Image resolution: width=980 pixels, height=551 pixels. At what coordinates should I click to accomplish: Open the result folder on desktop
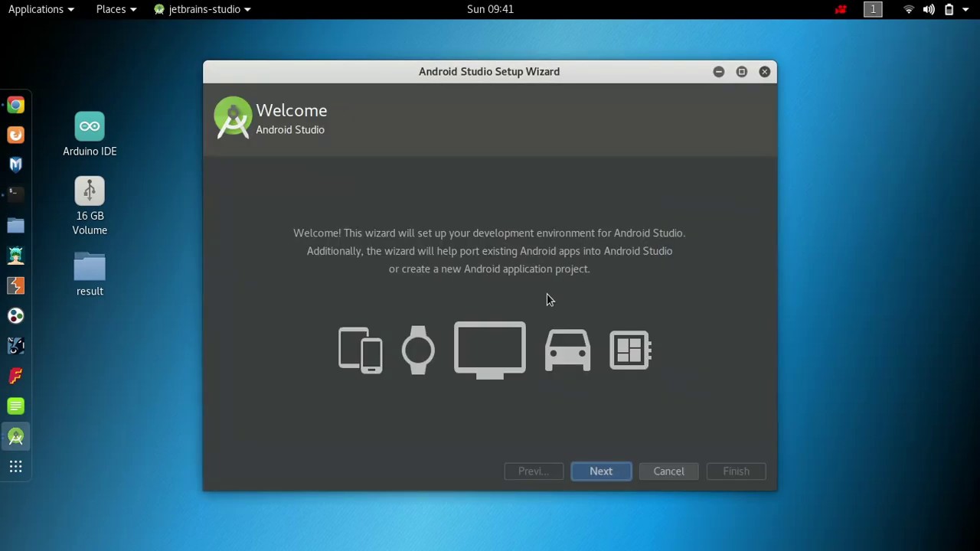pos(90,275)
